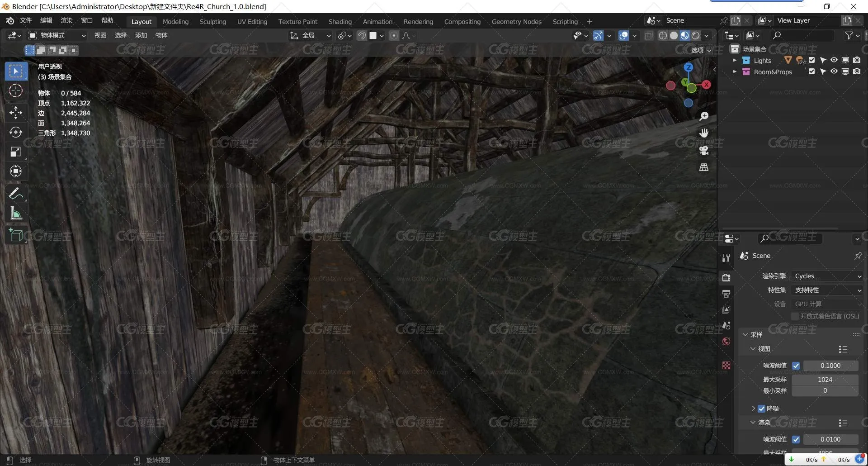Adjust viewport max samples 1024 field
The width and height of the screenshot is (868, 466).
tap(825, 380)
